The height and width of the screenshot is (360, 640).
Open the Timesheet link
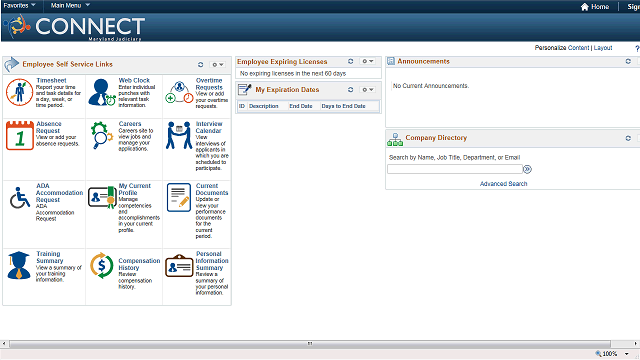coord(51,80)
